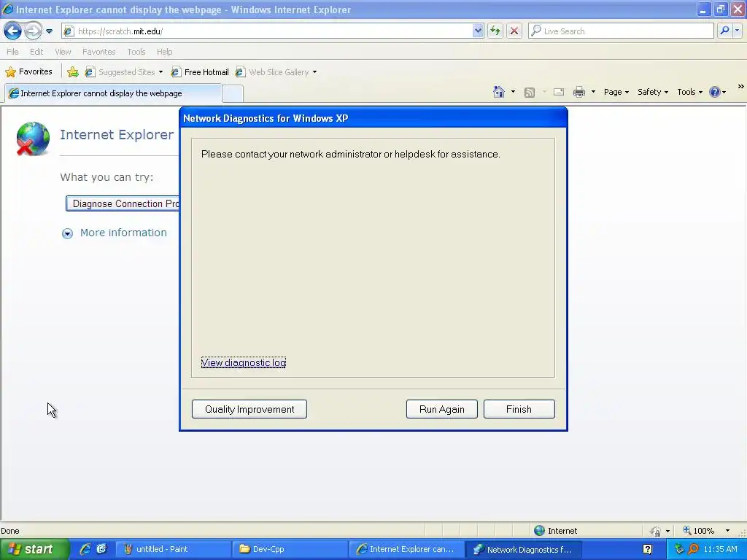
Task: Open the Help menu
Action: coord(164,52)
